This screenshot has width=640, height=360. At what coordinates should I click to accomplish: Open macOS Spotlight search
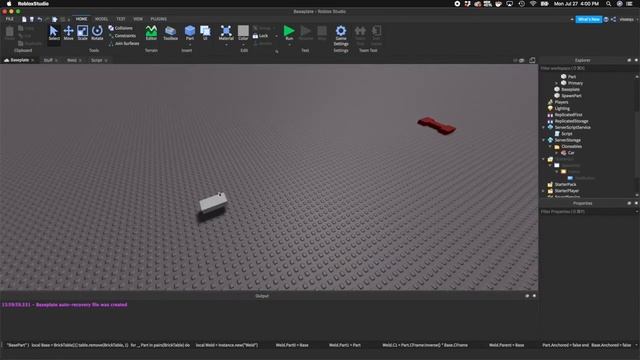(x=609, y=4)
